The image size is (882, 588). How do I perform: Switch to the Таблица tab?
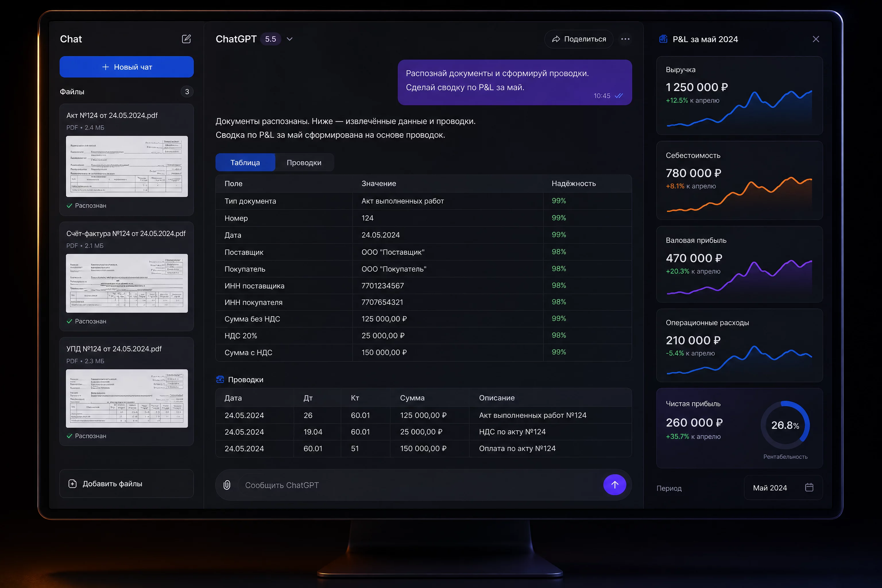pyautogui.click(x=245, y=163)
